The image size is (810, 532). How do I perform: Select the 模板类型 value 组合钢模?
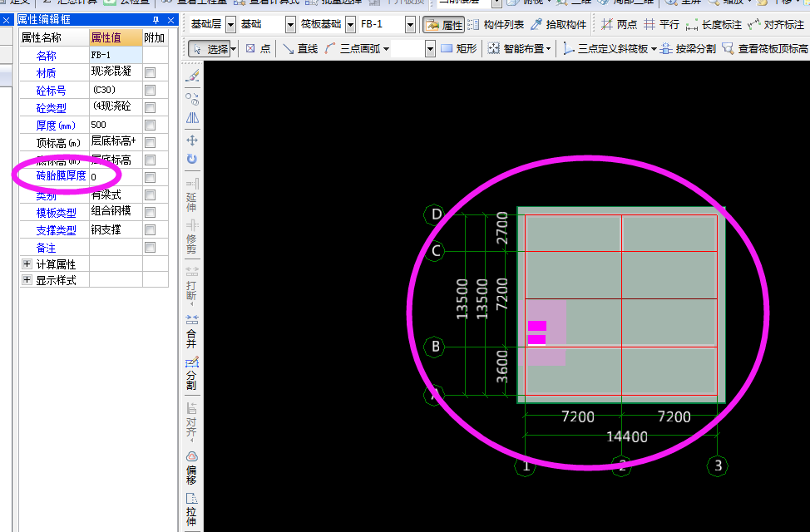(x=116, y=212)
